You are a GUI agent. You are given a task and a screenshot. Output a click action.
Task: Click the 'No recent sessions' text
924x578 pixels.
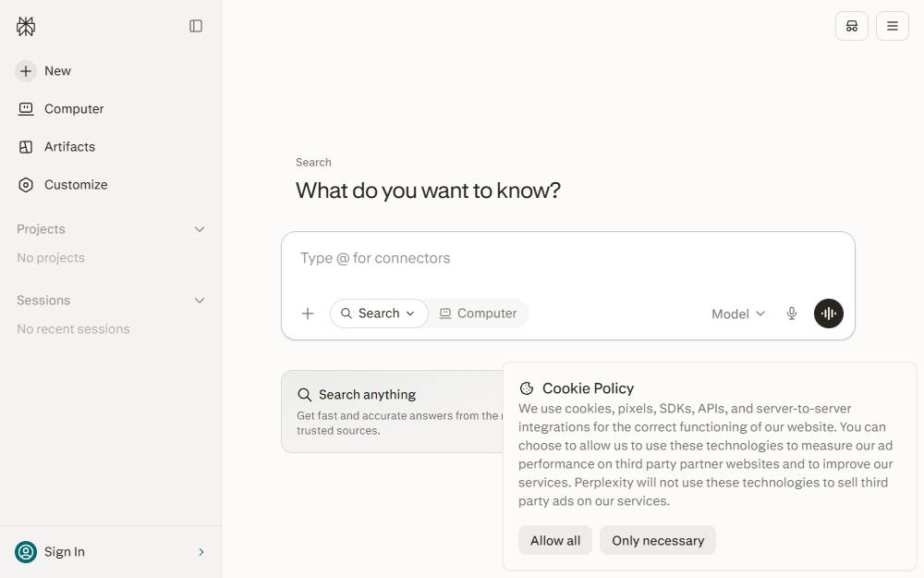tap(73, 329)
